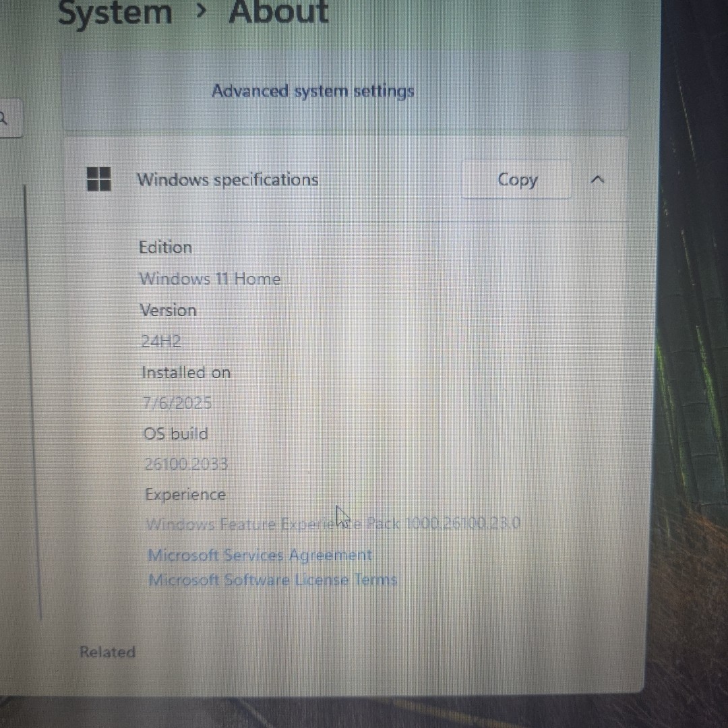728x728 pixels.
Task: Click the Version label
Action: tap(168, 310)
